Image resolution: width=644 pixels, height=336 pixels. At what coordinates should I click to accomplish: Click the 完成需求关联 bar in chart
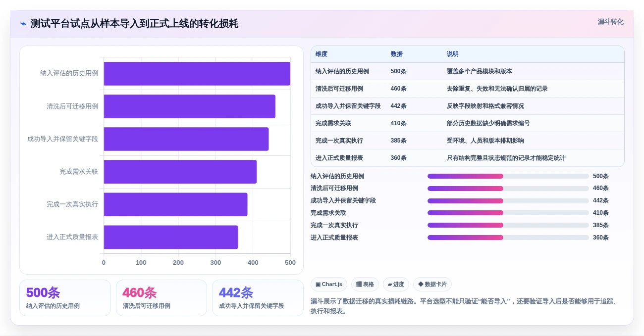tap(180, 172)
